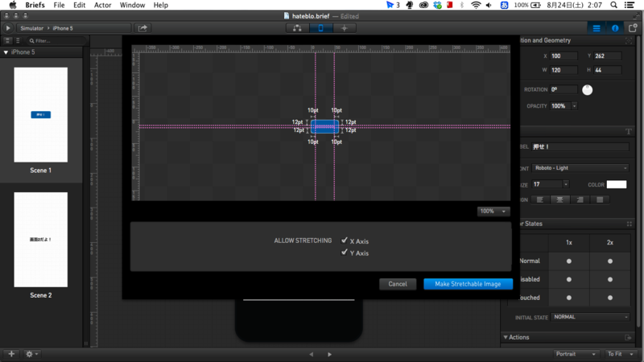644x362 pixels.
Task: Switch to the scene flow diagram view
Action: tap(297, 28)
